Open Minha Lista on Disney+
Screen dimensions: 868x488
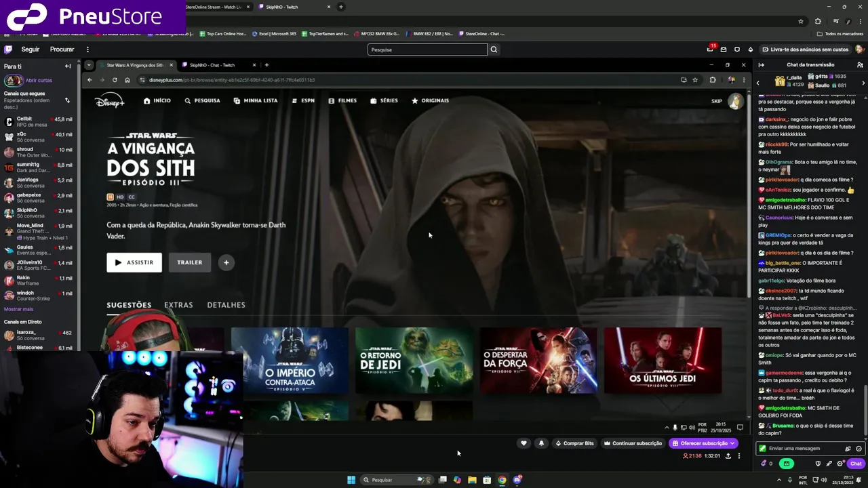pyautogui.click(x=256, y=100)
